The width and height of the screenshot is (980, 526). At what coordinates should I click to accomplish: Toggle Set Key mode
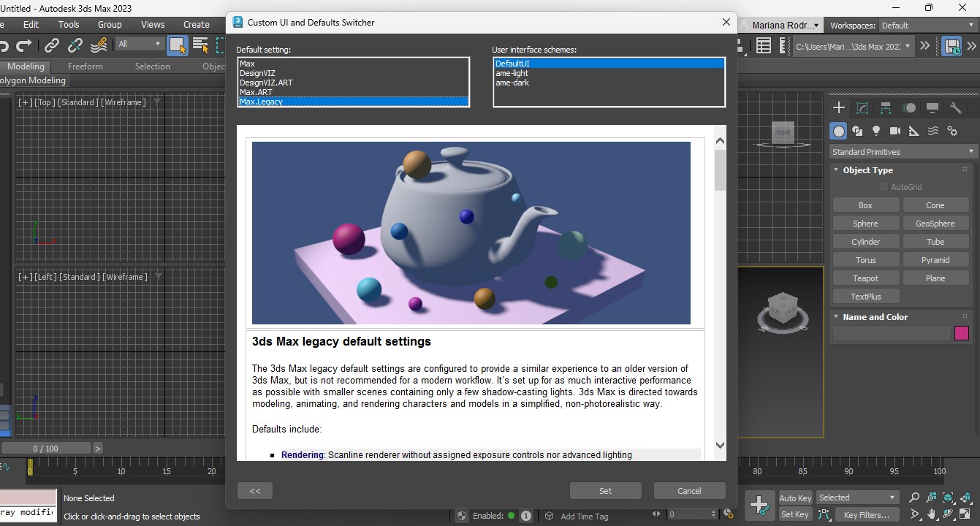pyautogui.click(x=795, y=514)
